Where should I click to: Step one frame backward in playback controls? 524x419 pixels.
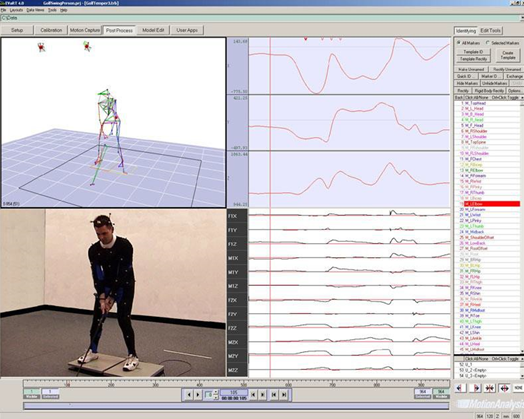click(x=189, y=395)
